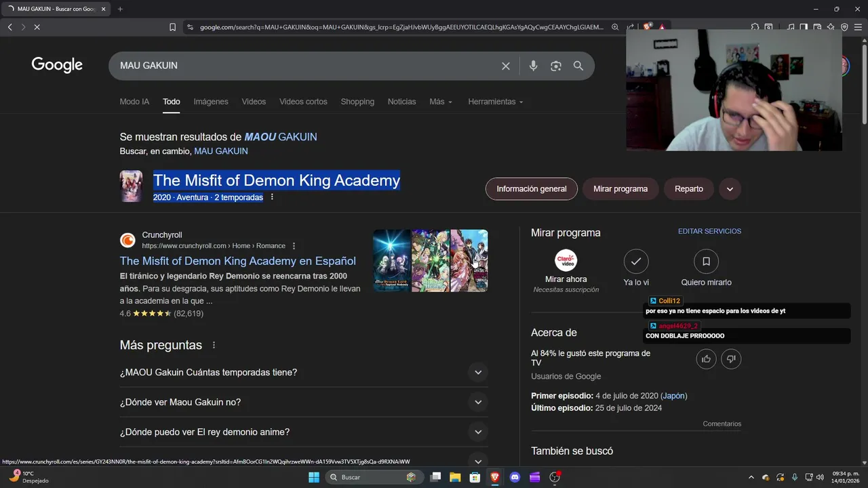The image size is (868, 488).
Task: Give thumbs down to this TV program
Action: click(x=731, y=359)
